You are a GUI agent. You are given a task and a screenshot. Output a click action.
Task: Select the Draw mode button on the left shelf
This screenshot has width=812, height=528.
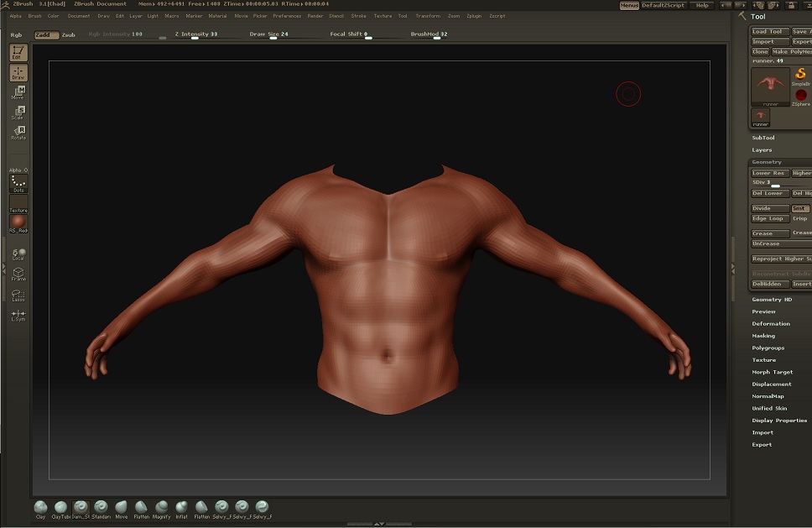pos(18,72)
